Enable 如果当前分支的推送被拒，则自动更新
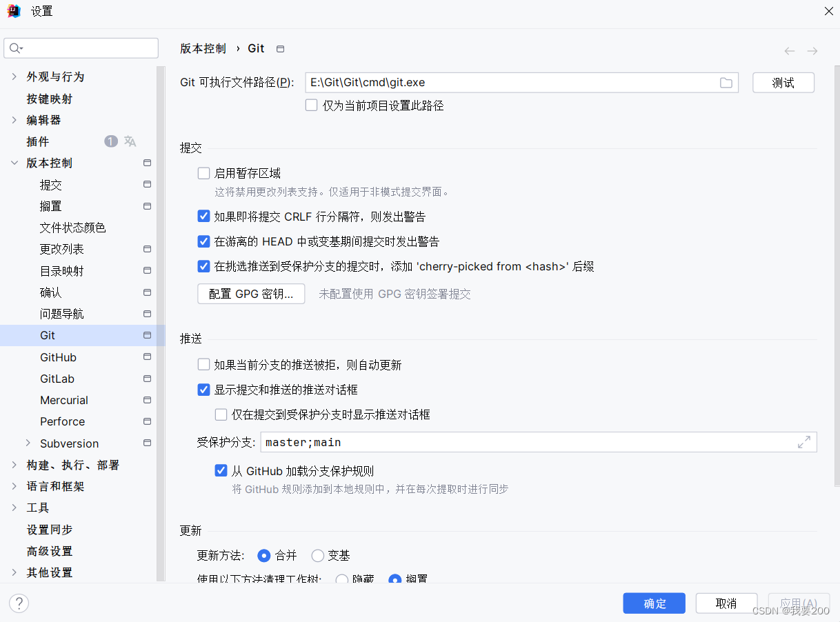 (203, 365)
